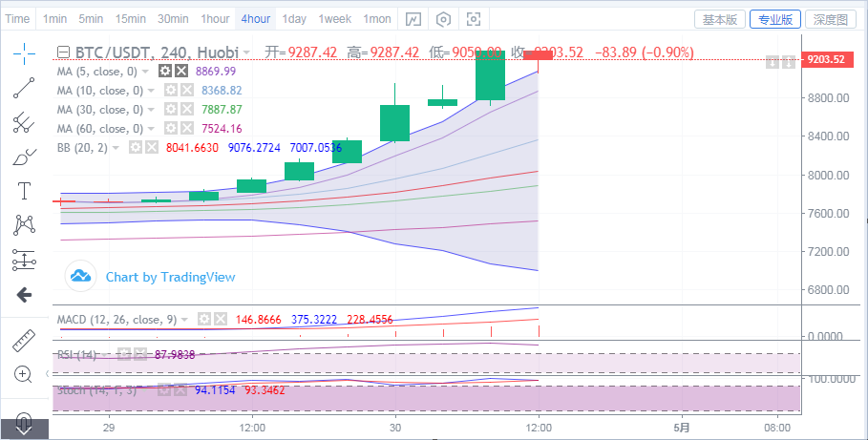
Task: Select the 30min timeframe
Action: pos(173,19)
